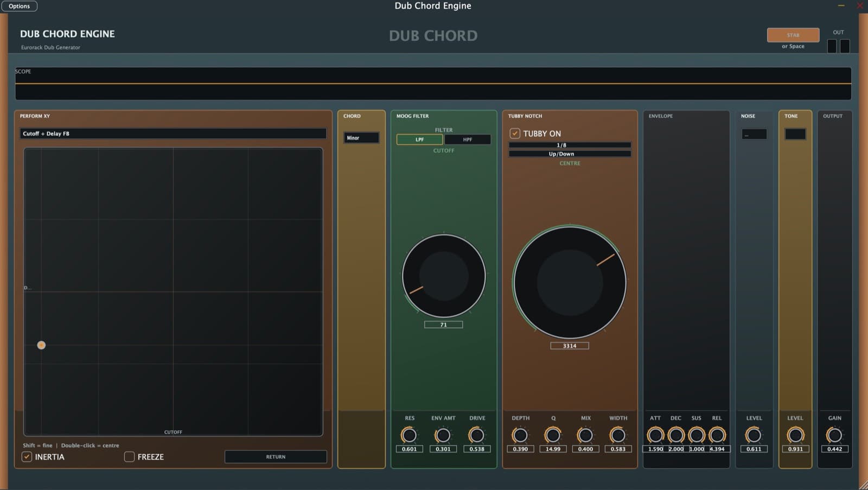
Task: Click the RES value field 0.601
Action: point(409,449)
